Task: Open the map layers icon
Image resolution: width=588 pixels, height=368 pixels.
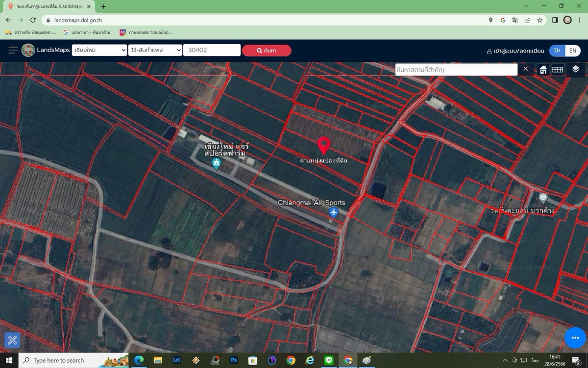Action: pyautogui.click(x=575, y=70)
